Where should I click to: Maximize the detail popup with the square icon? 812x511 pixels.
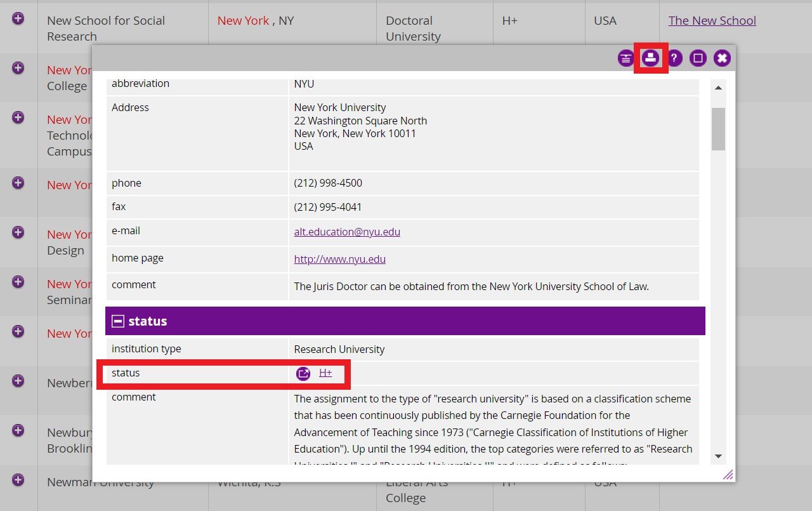tap(698, 58)
